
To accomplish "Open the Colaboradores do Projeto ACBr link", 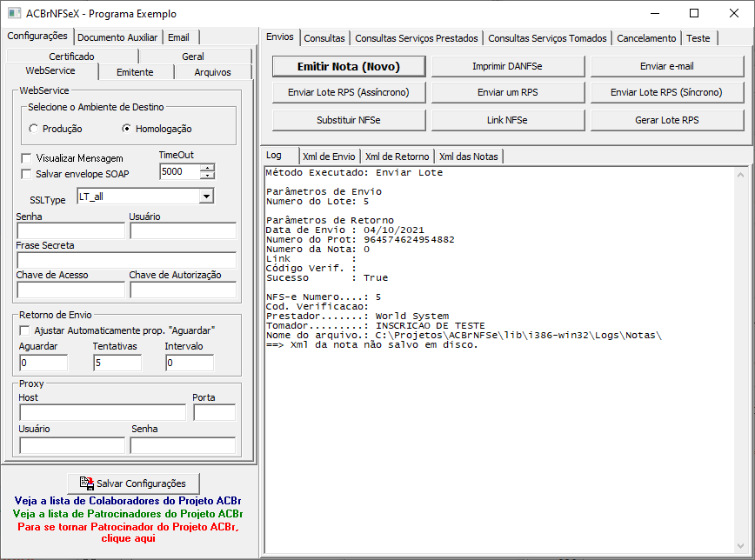I will tap(128, 501).
